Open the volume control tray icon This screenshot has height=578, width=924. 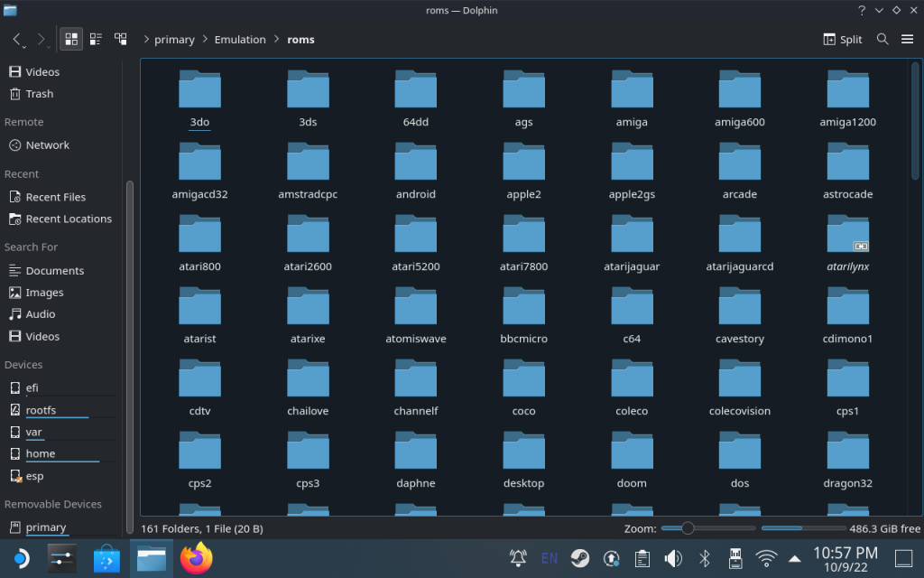673,558
